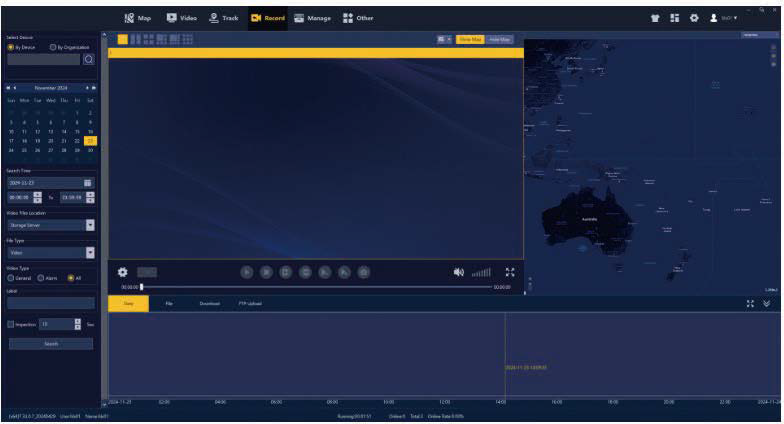This screenshot has height=424, width=784.
Task: Enable the Inspection checkbox
Action: point(11,324)
